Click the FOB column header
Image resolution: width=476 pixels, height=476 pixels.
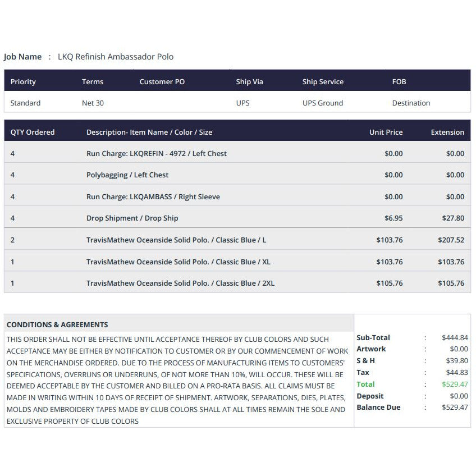[x=399, y=81]
